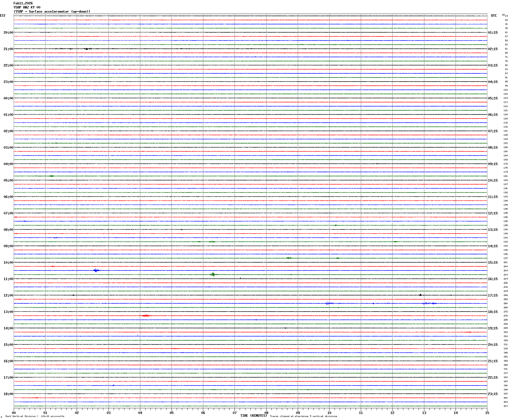Click the 01:15 UTC time label
This screenshot has height=420, width=509.
click(x=493, y=33)
